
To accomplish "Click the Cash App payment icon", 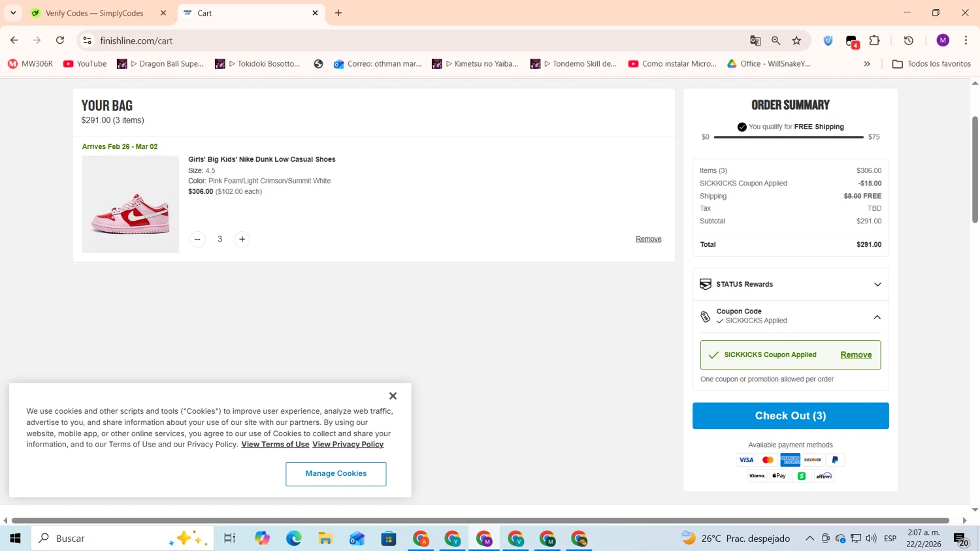I will 802,476.
